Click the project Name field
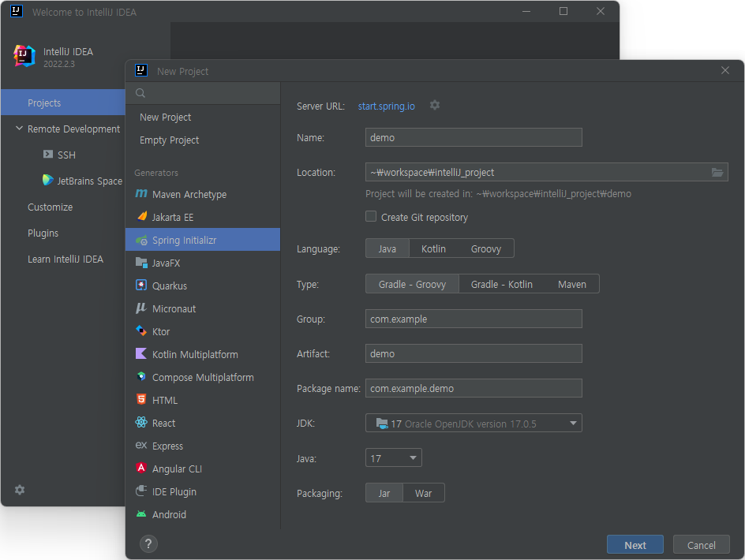Image resolution: width=745 pixels, height=560 pixels. click(474, 137)
